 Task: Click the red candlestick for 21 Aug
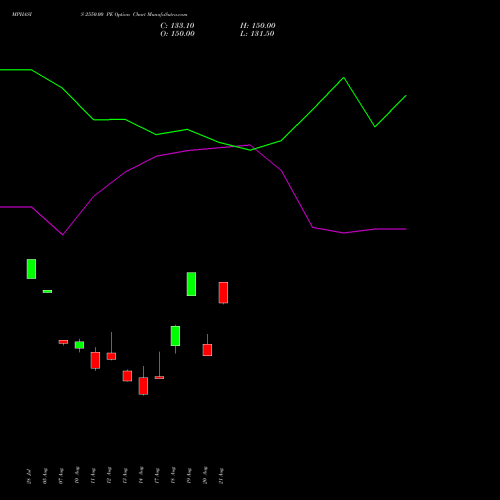tap(223, 293)
